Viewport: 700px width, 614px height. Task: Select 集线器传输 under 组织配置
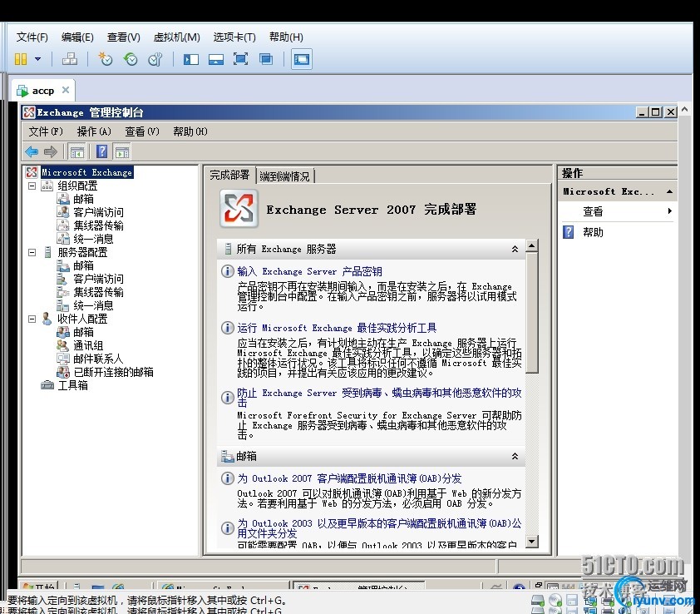98,225
